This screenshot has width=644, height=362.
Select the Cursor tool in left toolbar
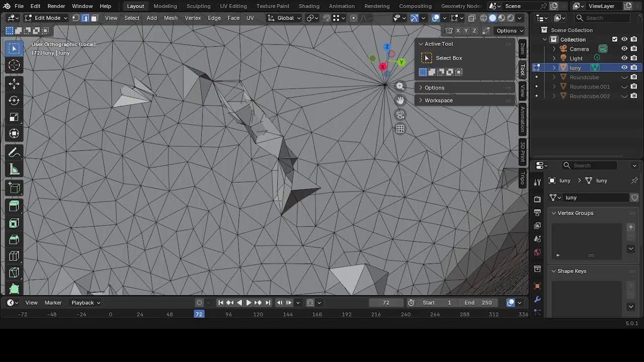point(14,65)
